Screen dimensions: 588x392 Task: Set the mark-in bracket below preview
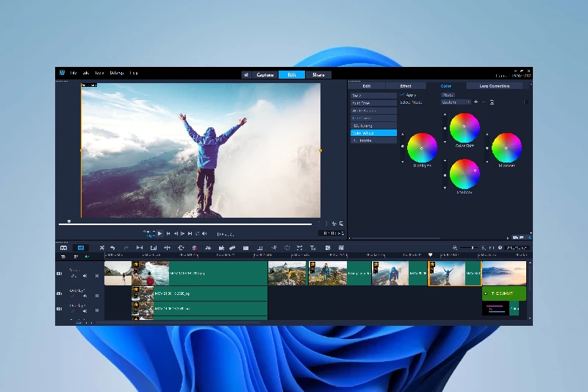pos(319,224)
